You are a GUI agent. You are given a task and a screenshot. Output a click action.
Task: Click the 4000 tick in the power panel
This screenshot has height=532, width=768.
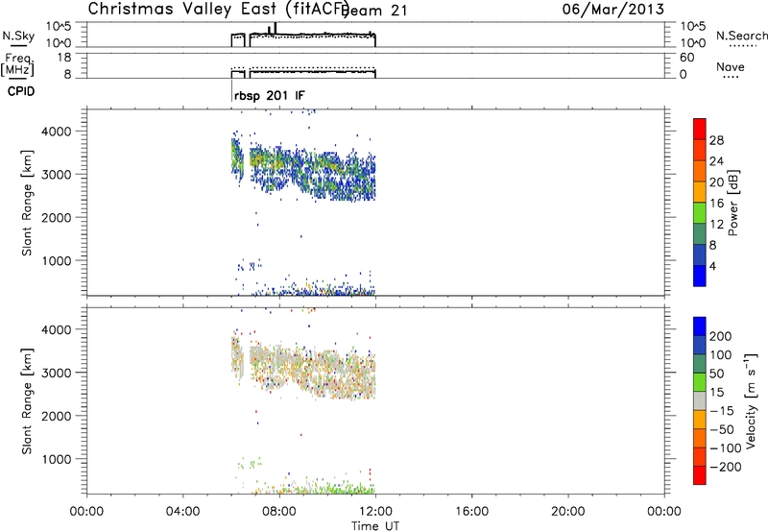[57, 132]
